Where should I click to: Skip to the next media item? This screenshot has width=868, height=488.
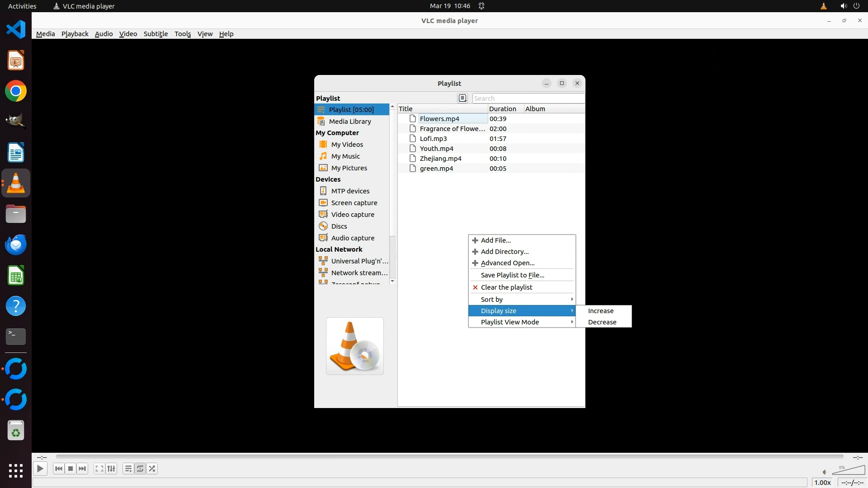pos(82,469)
